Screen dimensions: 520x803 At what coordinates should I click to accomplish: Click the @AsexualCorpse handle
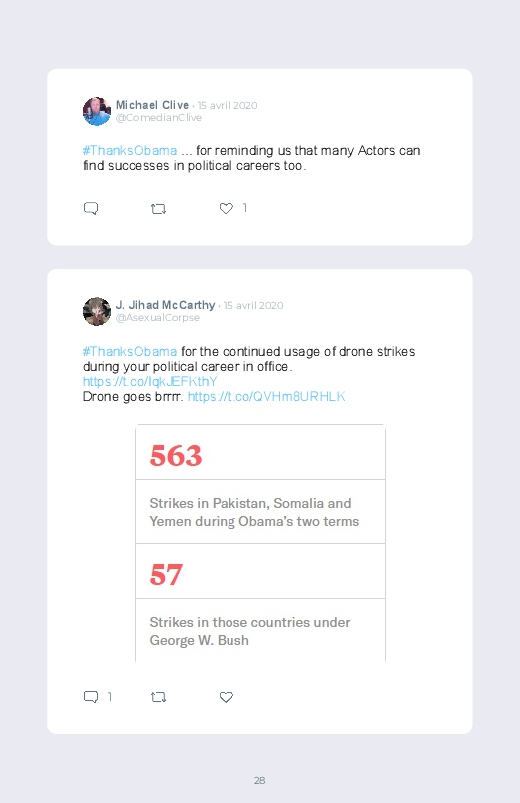(x=158, y=318)
